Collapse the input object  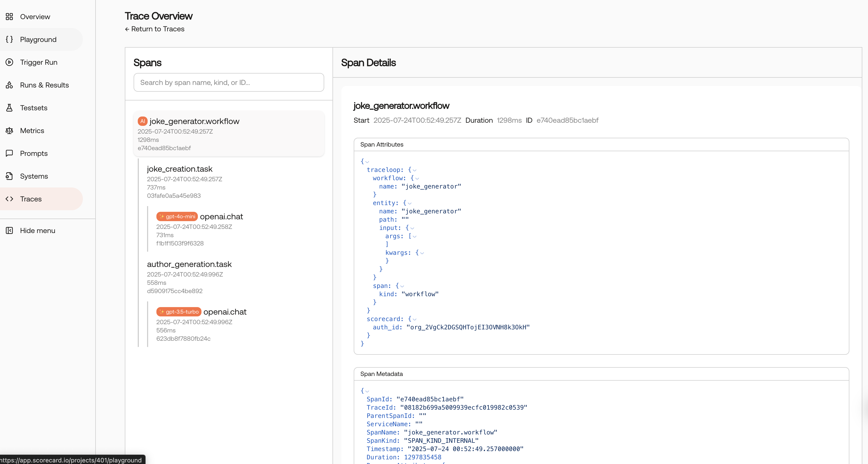click(412, 228)
